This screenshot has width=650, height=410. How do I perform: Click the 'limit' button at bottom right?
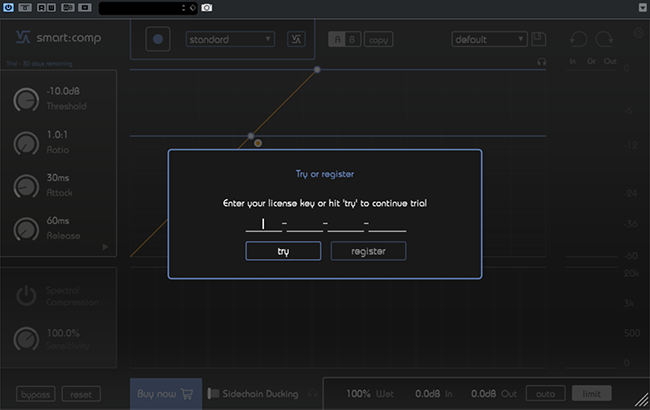[x=592, y=394]
